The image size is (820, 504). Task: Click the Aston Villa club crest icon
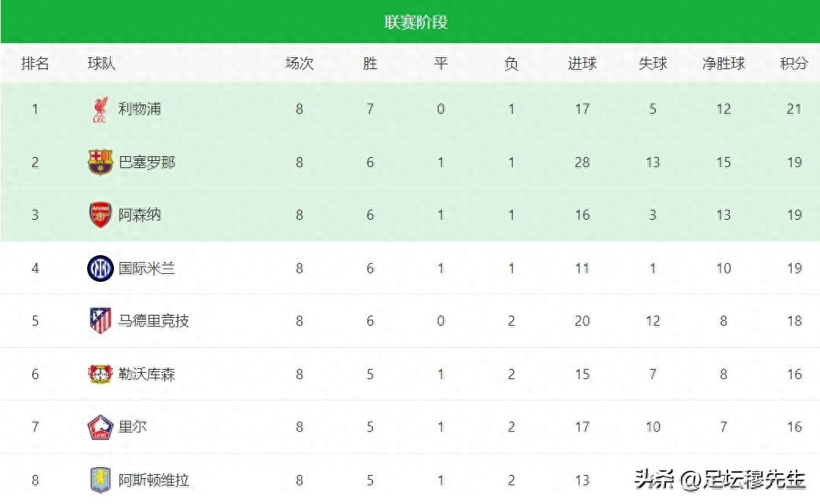pos(100,480)
